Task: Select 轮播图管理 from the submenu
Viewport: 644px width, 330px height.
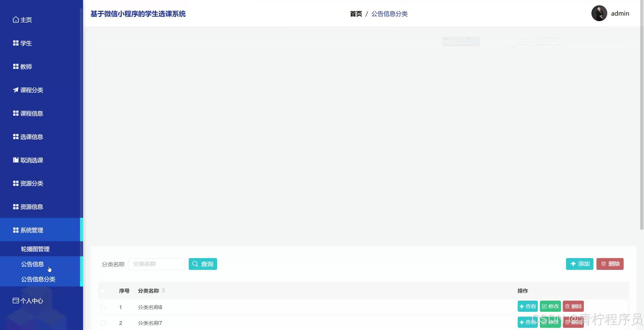Action: click(35, 249)
